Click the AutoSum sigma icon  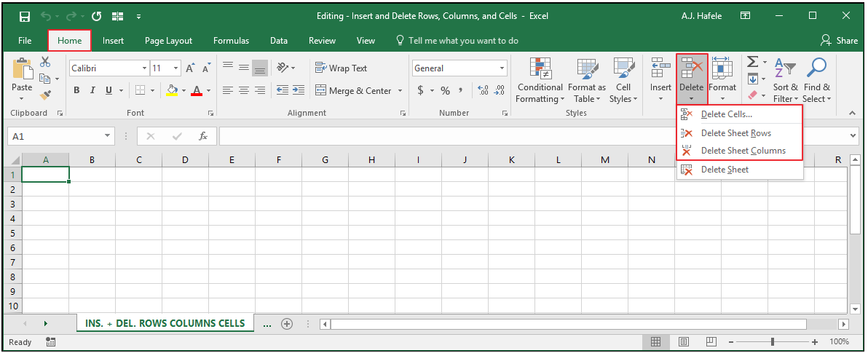753,61
